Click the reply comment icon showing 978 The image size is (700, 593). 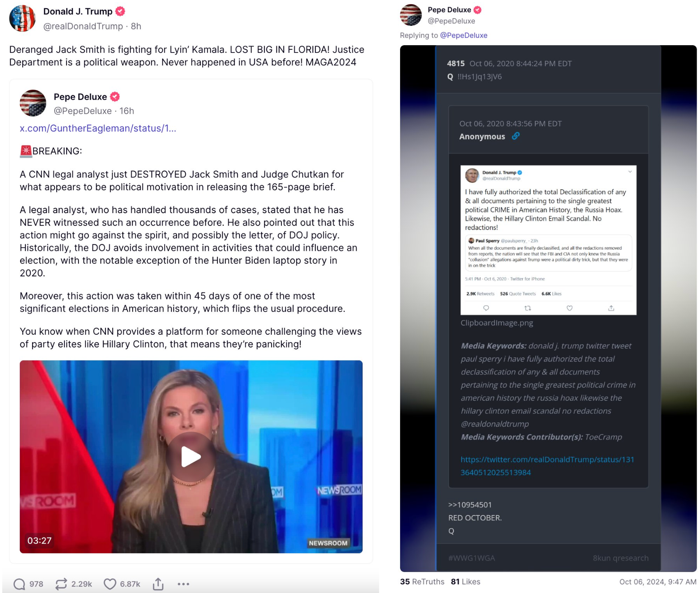click(x=19, y=584)
